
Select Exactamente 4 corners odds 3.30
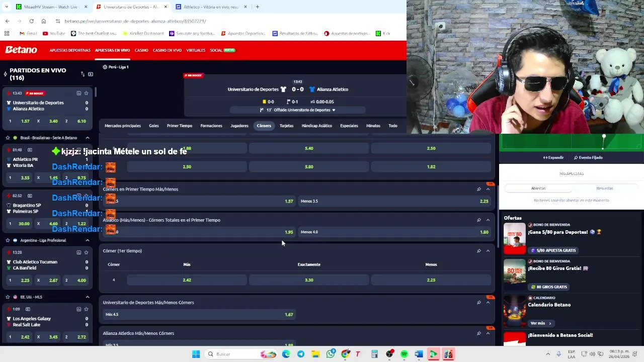pos(309,280)
